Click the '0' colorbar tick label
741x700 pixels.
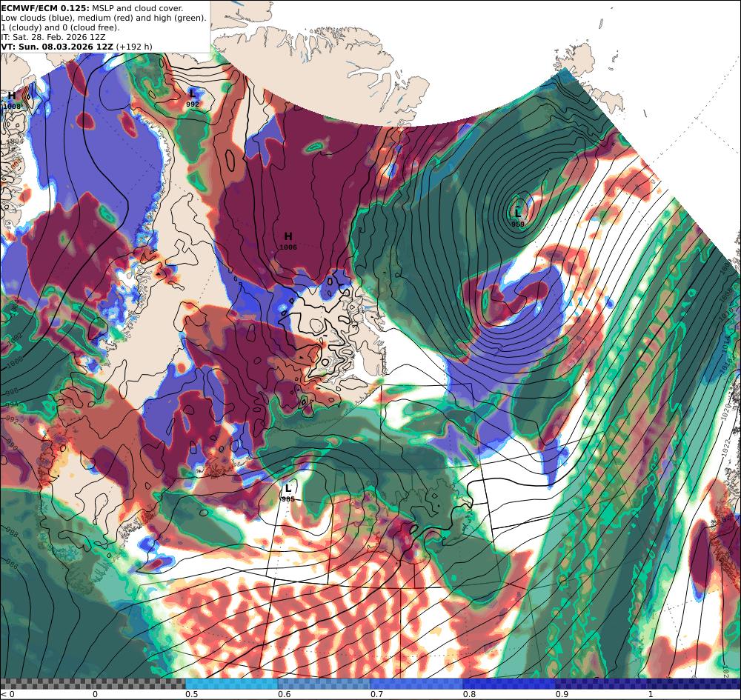95,694
